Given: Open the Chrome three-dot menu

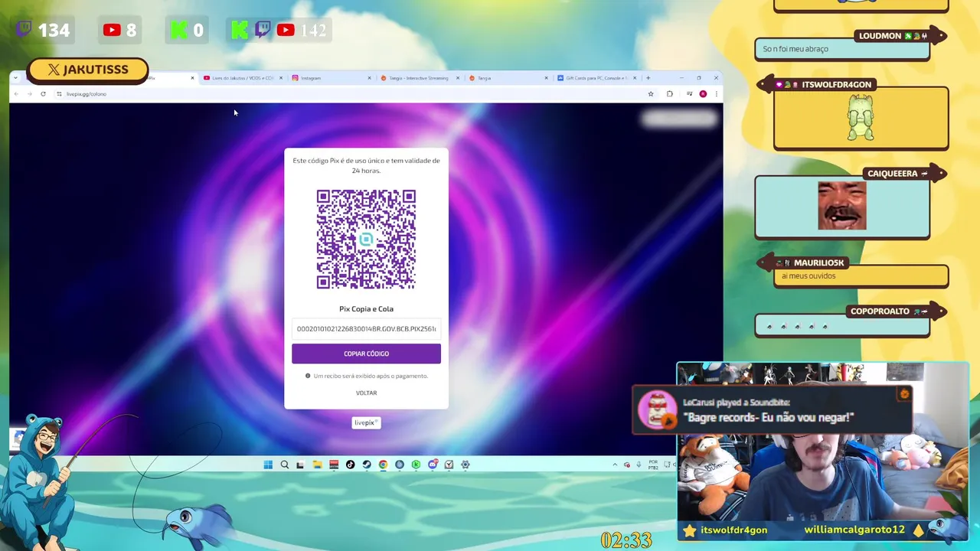Looking at the screenshot, I should (716, 94).
